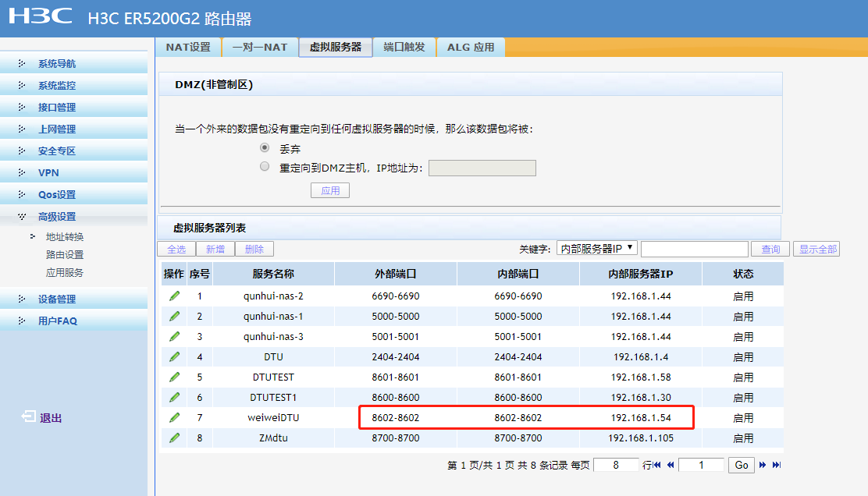
Task: Click 服务名称 column header
Action: coord(273,274)
